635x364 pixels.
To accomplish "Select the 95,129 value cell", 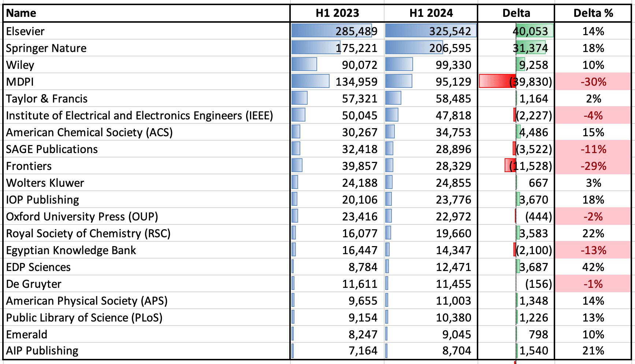I will [431, 82].
